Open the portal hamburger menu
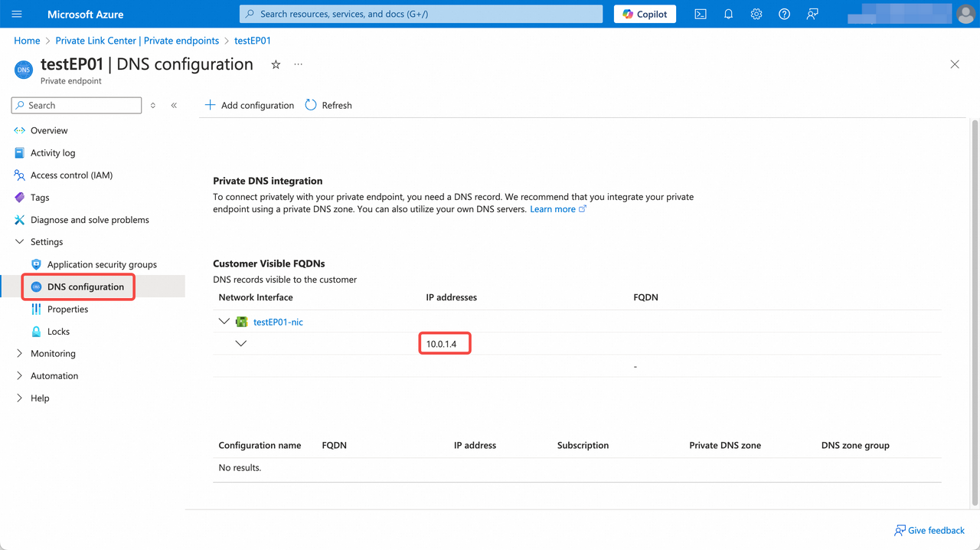980x550 pixels. pos(17,14)
